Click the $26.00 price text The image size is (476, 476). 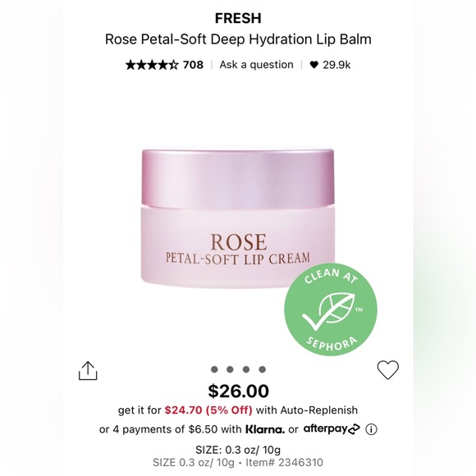click(238, 391)
